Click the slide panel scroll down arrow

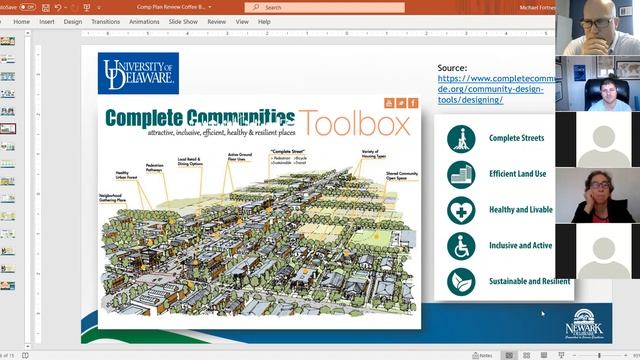point(28,346)
